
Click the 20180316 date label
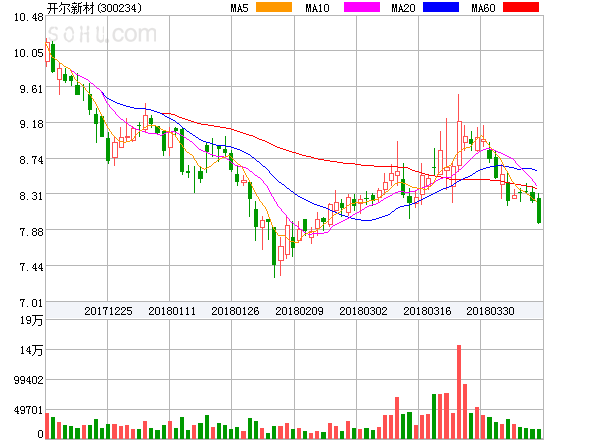coord(427,311)
